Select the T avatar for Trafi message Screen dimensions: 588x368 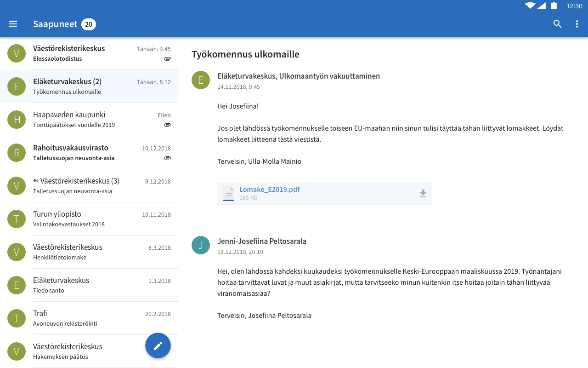pyautogui.click(x=17, y=318)
